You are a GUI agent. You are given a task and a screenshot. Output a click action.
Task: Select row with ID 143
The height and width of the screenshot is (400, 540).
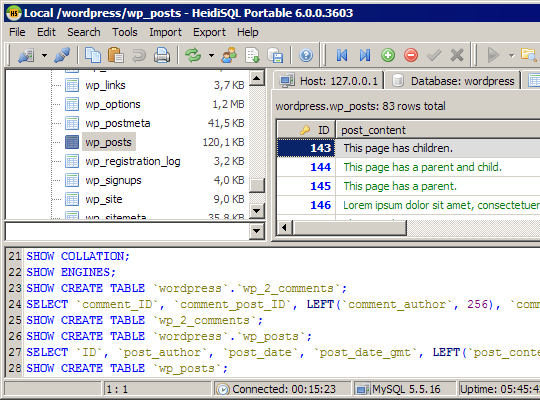(306, 148)
